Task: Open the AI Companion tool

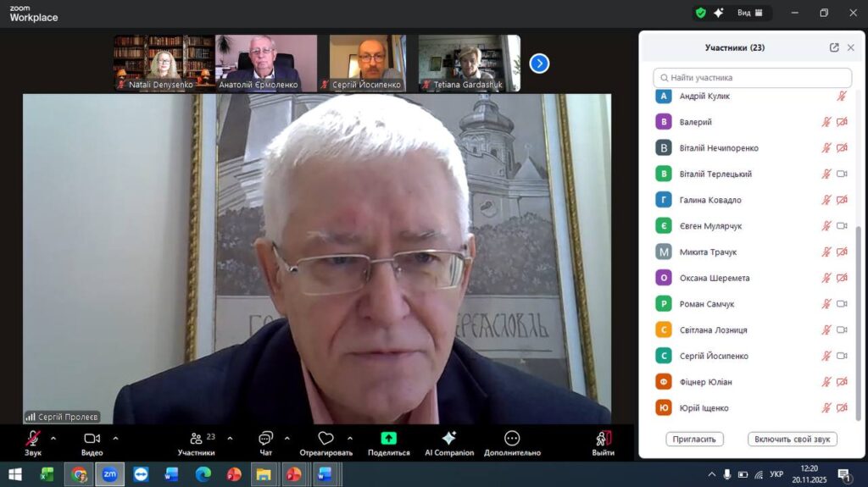Action: pyautogui.click(x=449, y=439)
